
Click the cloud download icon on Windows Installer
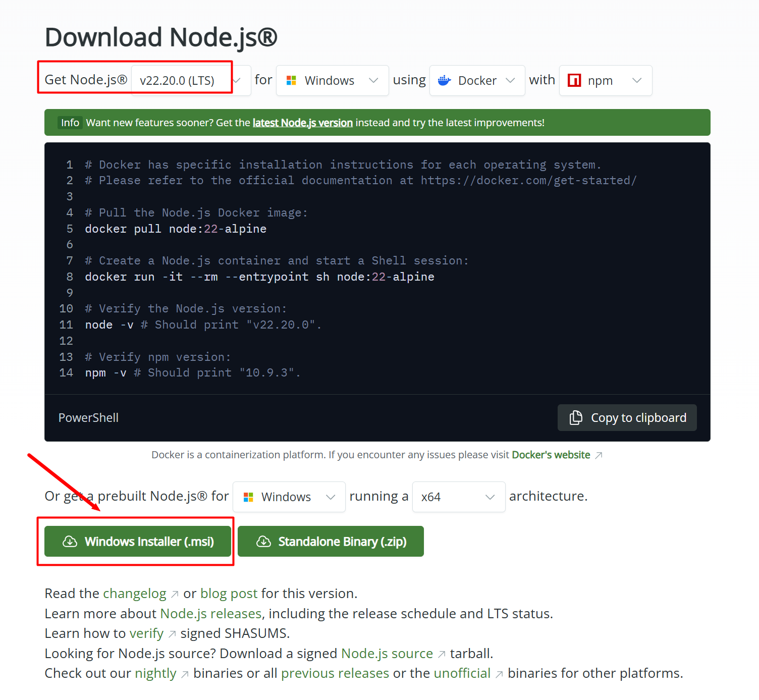pyautogui.click(x=70, y=542)
